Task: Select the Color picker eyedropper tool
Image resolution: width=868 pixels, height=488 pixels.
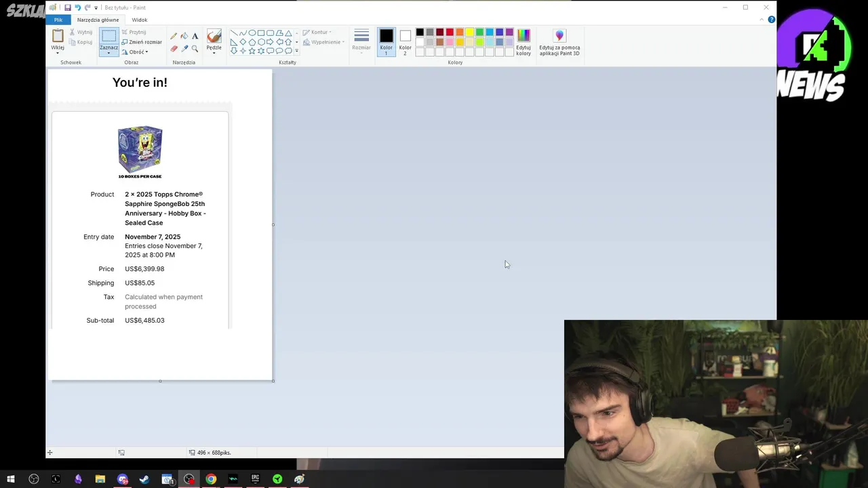Action: click(184, 49)
